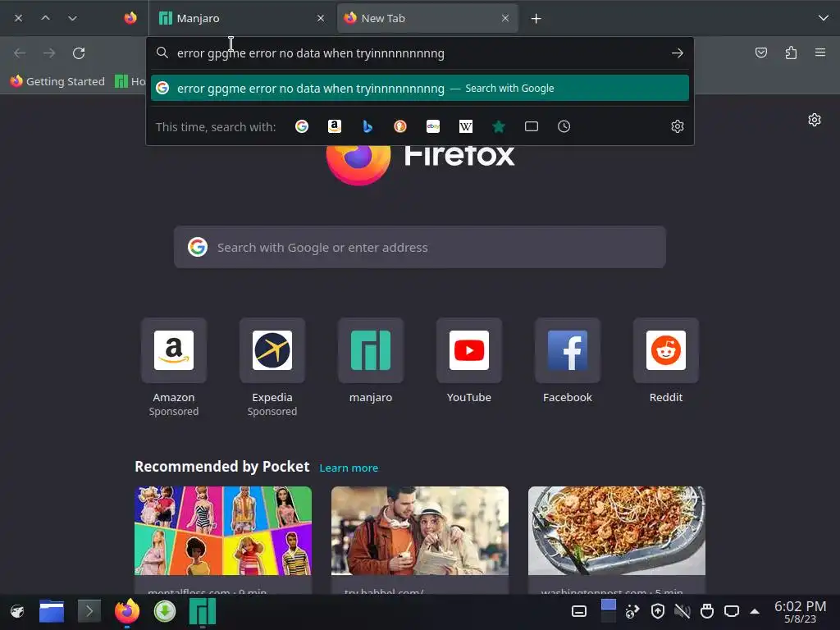
Task: Search this time with Amazon icon
Action: 335,126
